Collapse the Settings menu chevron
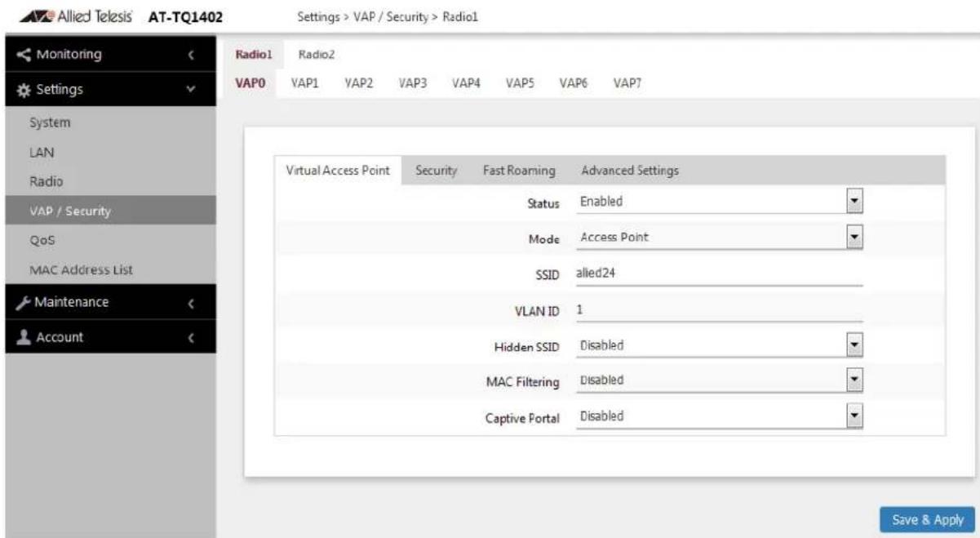980x538 pixels. (x=191, y=88)
